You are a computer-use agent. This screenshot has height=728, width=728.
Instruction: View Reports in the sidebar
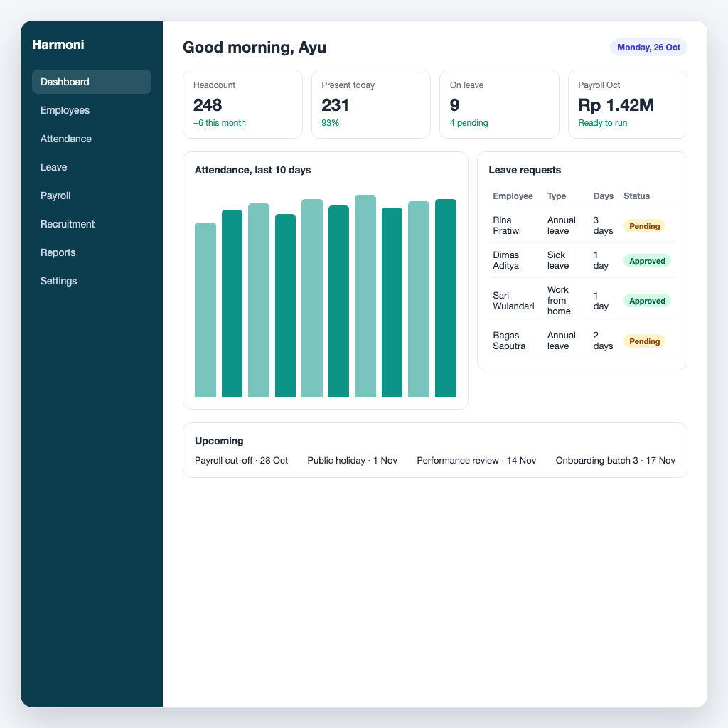point(92,252)
